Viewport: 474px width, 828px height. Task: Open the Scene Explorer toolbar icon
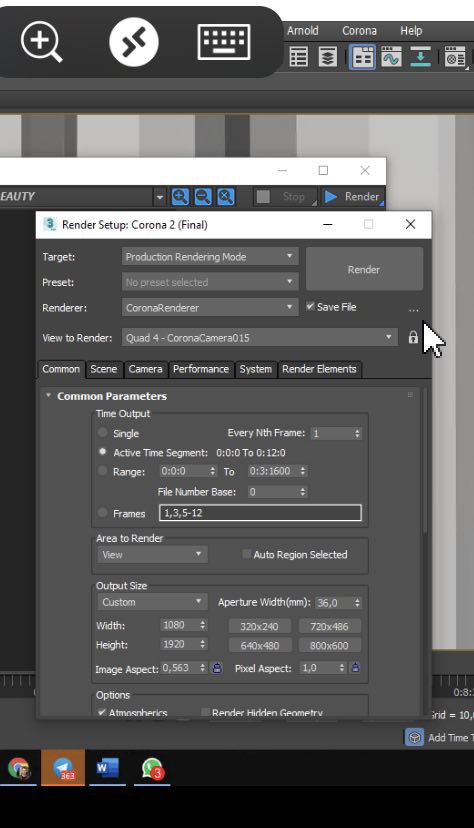tap(299, 57)
